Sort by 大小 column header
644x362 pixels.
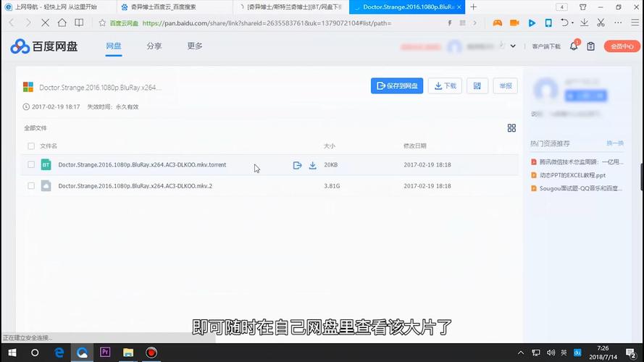tap(330, 146)
